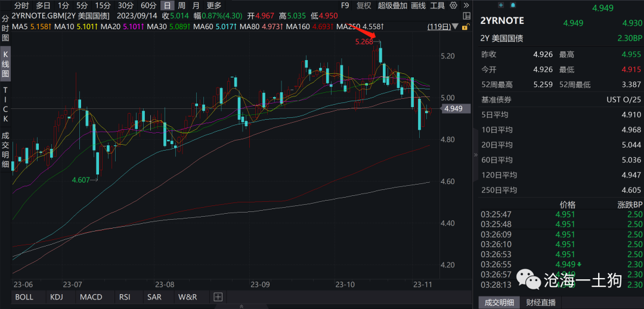This screenshot has height=309, width=644.
Task: Click the MA20 5.101 label
Action: [x=123, y=27]
